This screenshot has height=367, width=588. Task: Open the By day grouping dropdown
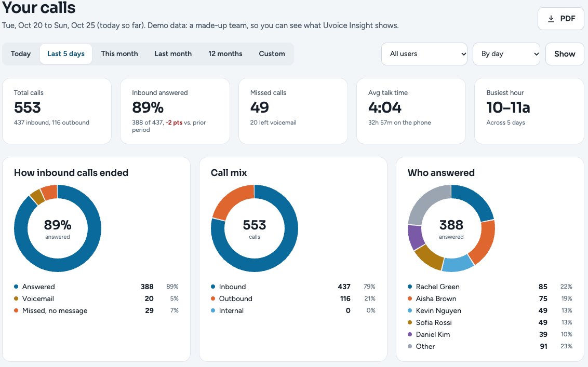pyautogui.click(x=506, y=53)
